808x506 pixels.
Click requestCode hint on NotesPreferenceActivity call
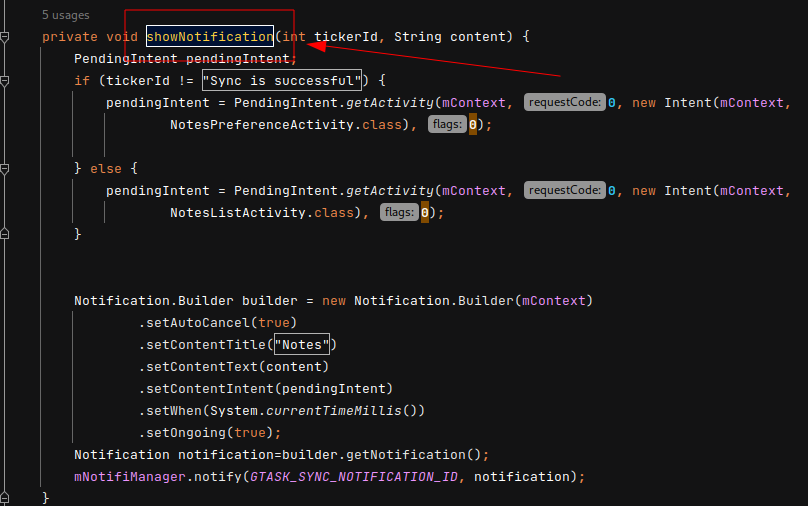(x=565, y=102)
